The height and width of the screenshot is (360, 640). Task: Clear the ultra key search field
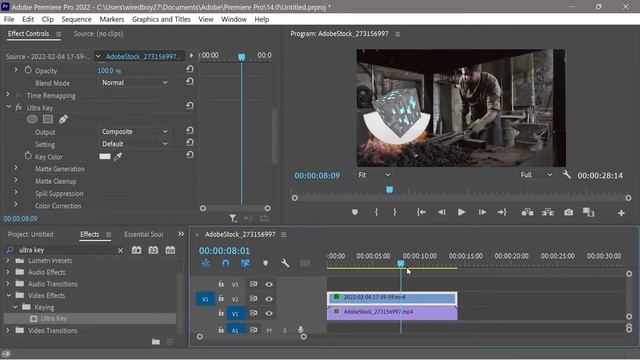pyautogui.click(x=120, y=251)
